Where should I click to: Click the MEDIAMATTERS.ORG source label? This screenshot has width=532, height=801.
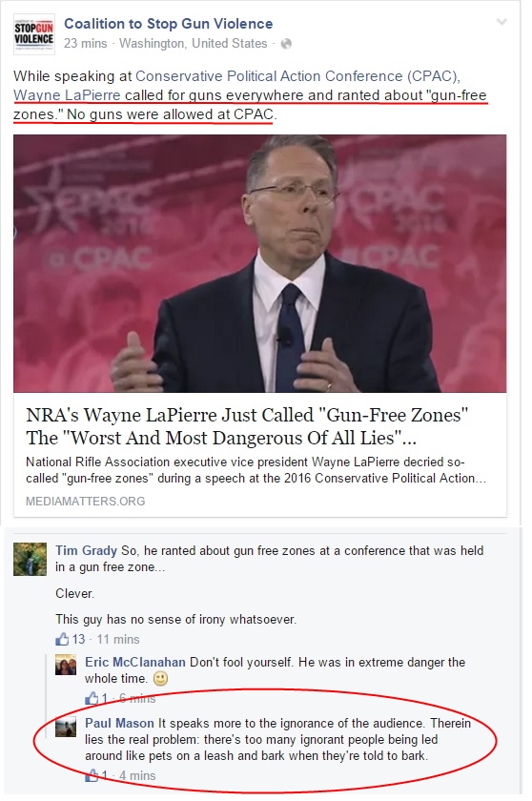point(85,502)
